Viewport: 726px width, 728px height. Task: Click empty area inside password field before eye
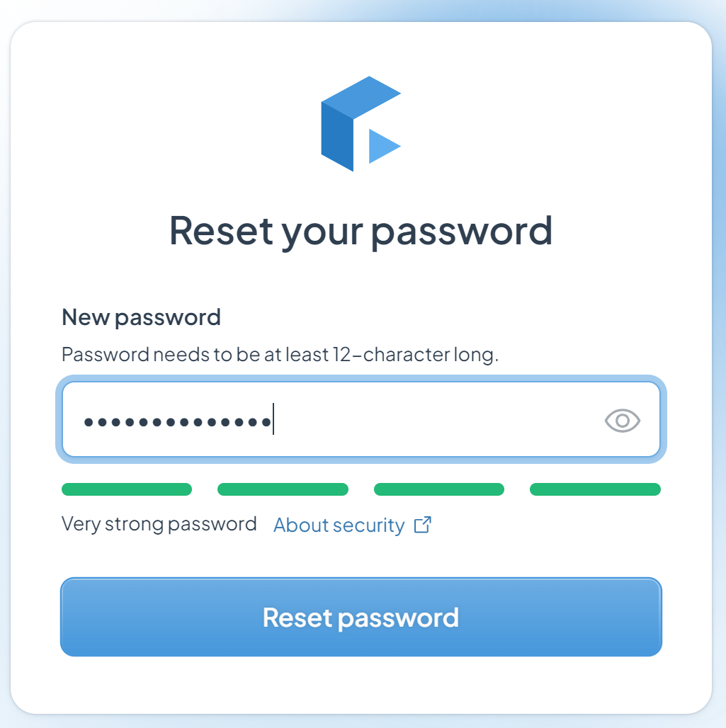pyautogui.click(x=436, y=420)
